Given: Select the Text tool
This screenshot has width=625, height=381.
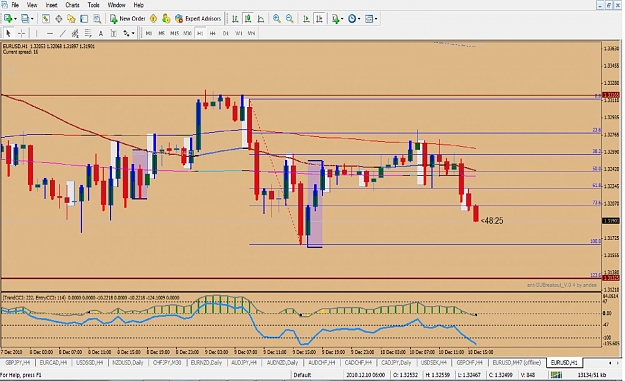Looking at the screenshot, I should click(101, 33).
